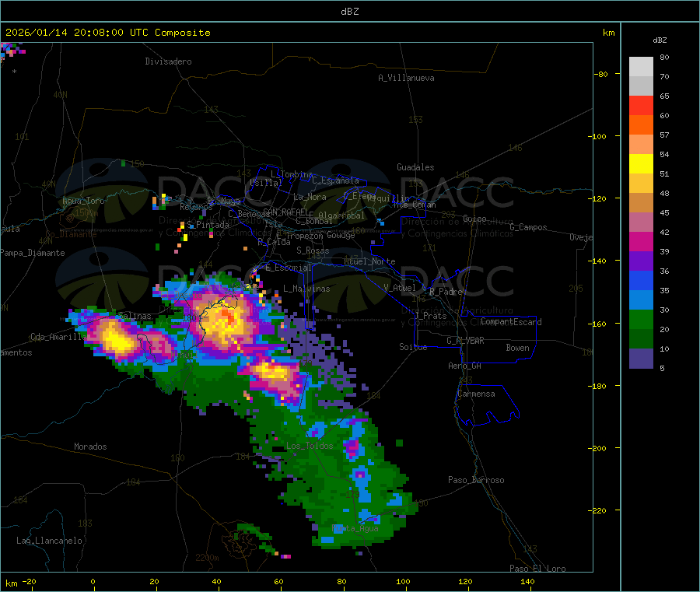Click the 2026/01/14 20:08:00 UTC Composite timestamp

click(x=107, y=33)
